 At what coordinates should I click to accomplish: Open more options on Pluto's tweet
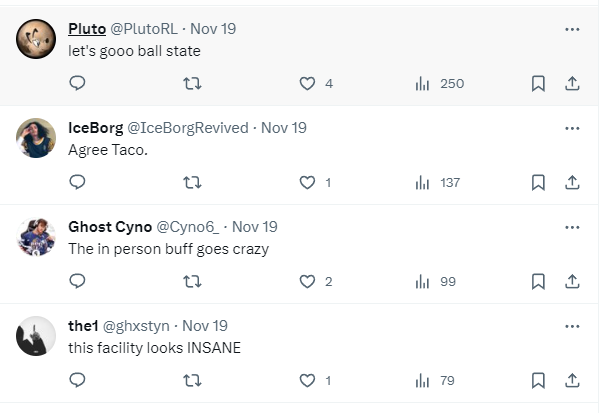coord(572,29)
